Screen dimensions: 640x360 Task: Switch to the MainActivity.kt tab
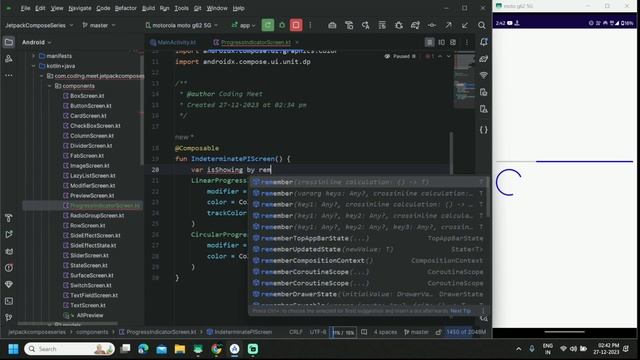click(x=173, y=42)
